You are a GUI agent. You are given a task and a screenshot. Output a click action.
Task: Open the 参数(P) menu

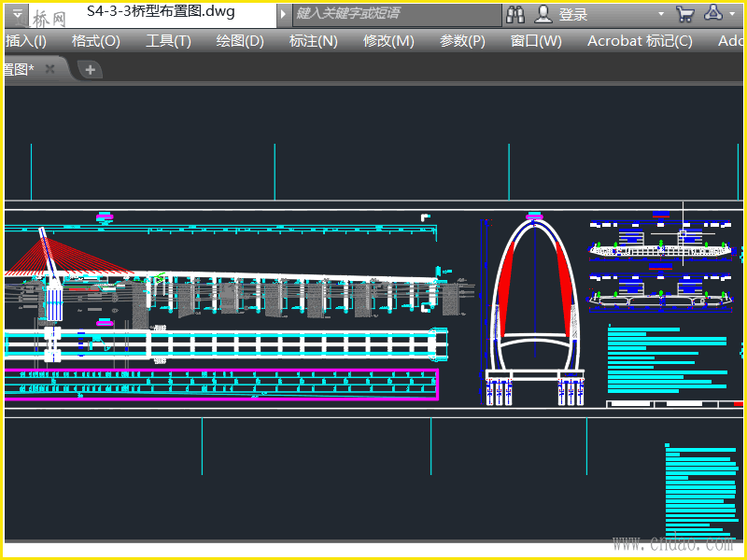coord(462,41)
